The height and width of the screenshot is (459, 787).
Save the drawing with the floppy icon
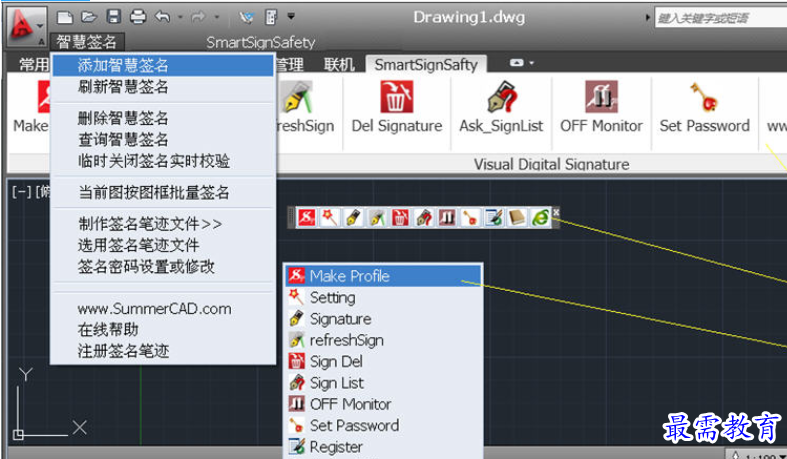(114, 17)
